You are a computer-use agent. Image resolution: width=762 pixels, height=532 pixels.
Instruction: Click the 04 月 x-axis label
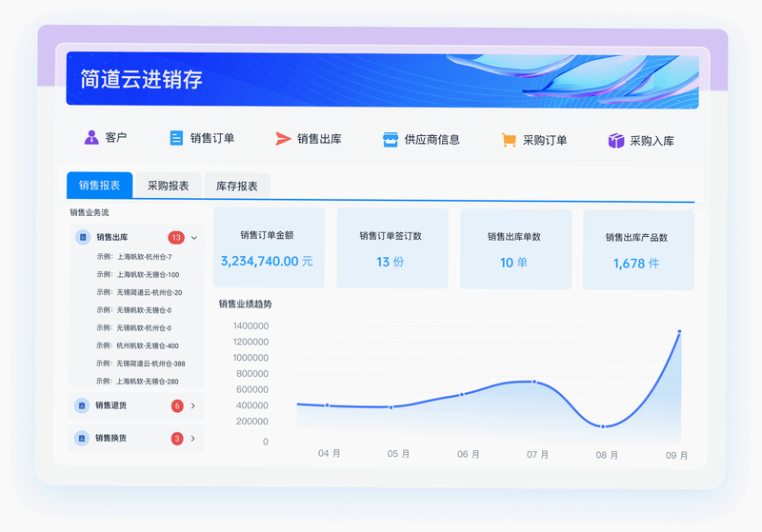coord(329,453)
